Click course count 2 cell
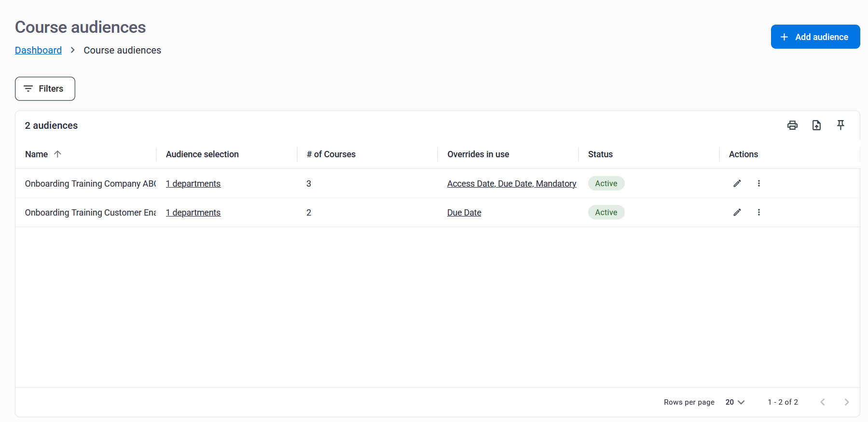Screen dimensions: 868x422 (x=309, y=213)
